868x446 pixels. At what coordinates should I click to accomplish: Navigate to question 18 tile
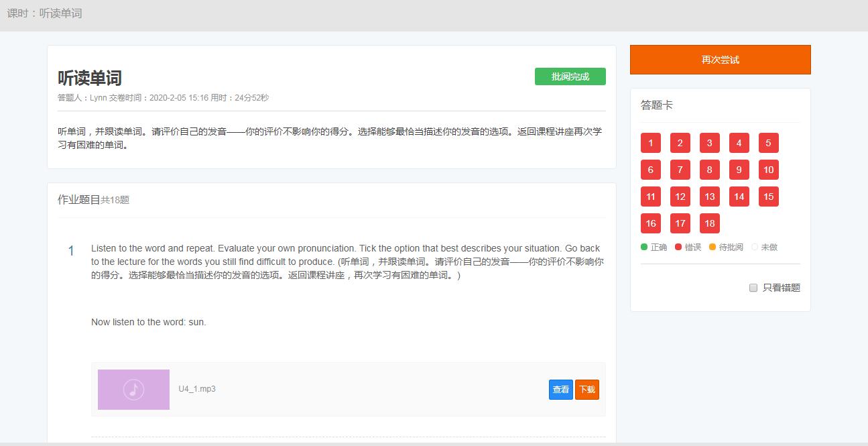(x=709, y=223)
